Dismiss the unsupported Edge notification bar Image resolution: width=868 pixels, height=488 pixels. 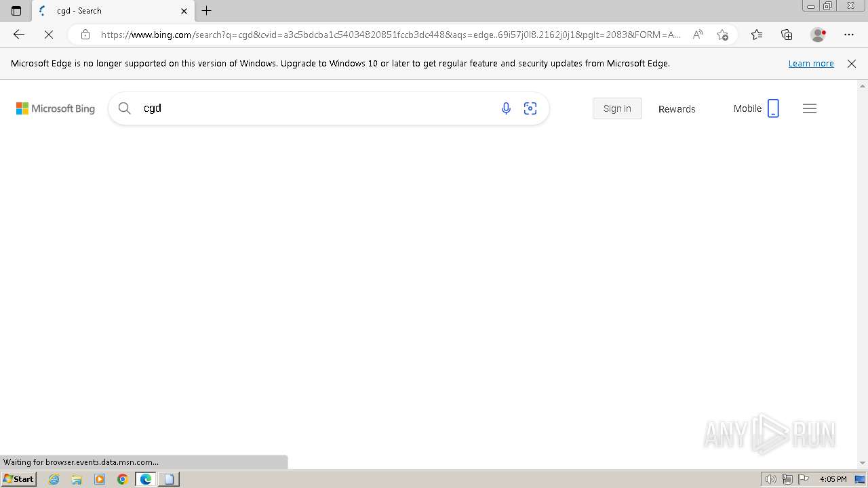tap(852, 64)
